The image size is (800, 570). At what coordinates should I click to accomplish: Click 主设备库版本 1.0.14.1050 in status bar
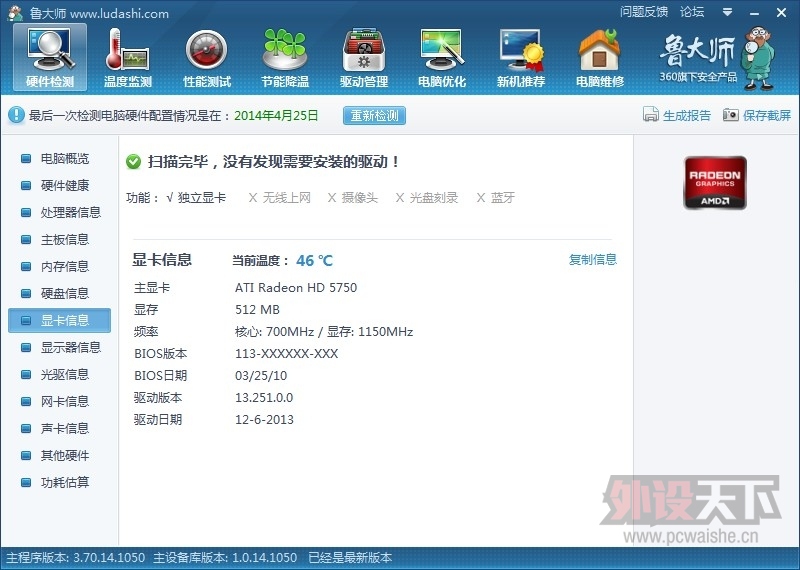pos(225,558)
